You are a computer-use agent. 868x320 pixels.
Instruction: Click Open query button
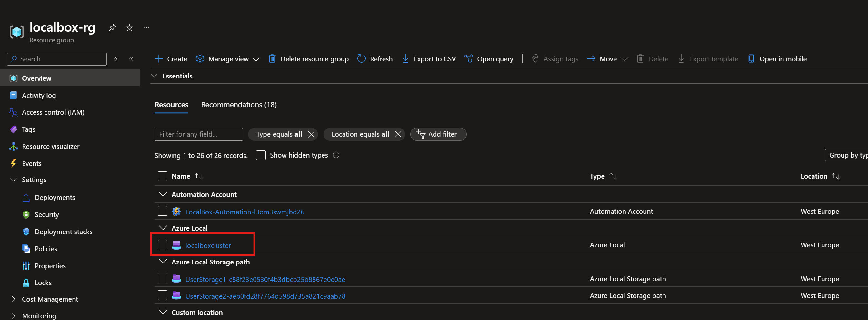point(489,59)
